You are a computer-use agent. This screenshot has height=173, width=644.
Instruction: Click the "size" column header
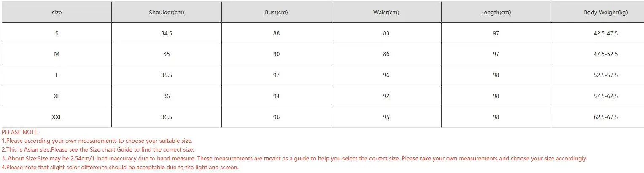click(x=57, y=13)
